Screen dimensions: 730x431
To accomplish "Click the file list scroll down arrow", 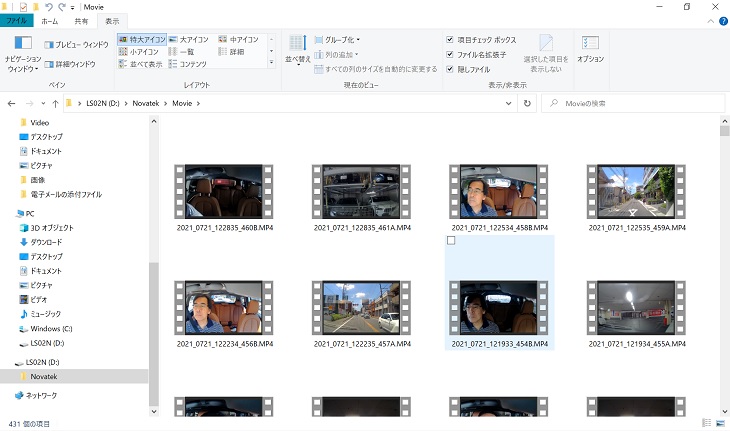I will click(x=724, y=411).
